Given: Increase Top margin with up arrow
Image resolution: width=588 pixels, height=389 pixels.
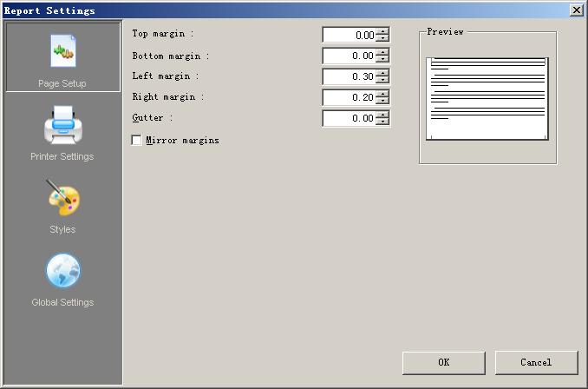Looking at the screenshot, I should click(382, 31).
